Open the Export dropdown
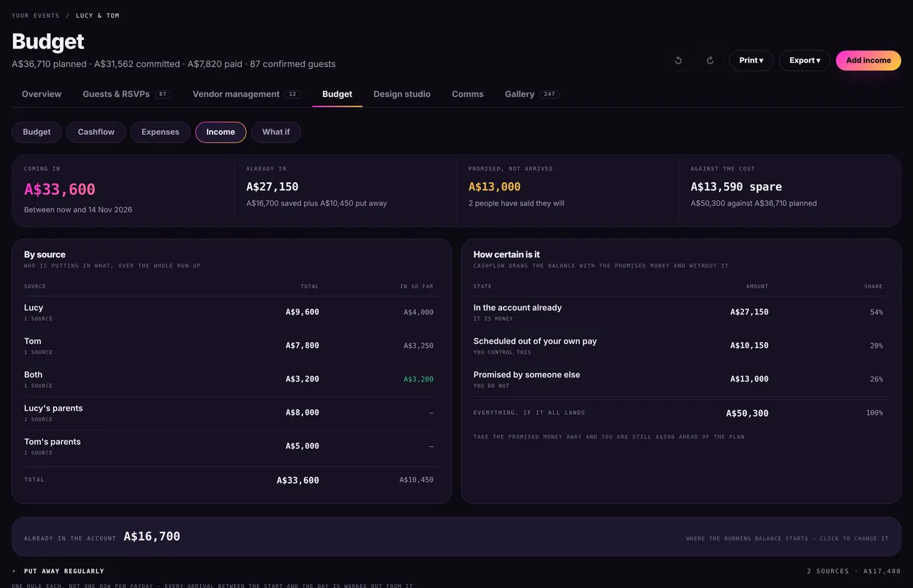 (x=805, y=61)
